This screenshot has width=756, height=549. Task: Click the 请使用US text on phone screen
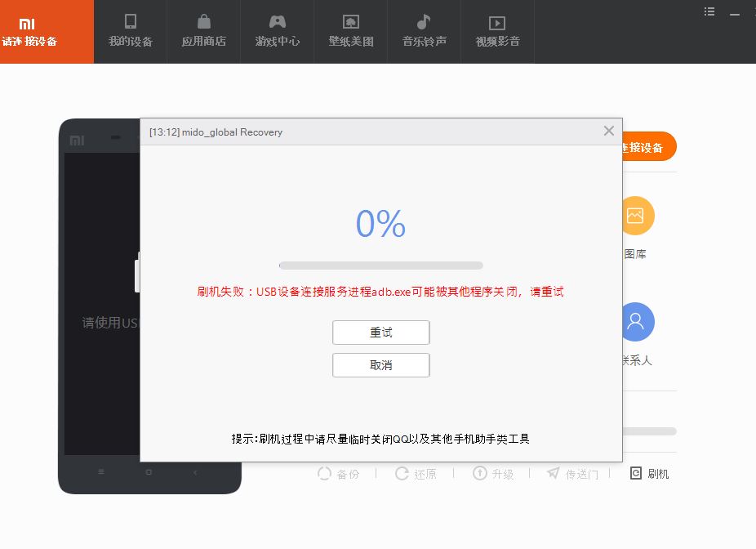tap(110, 323)
